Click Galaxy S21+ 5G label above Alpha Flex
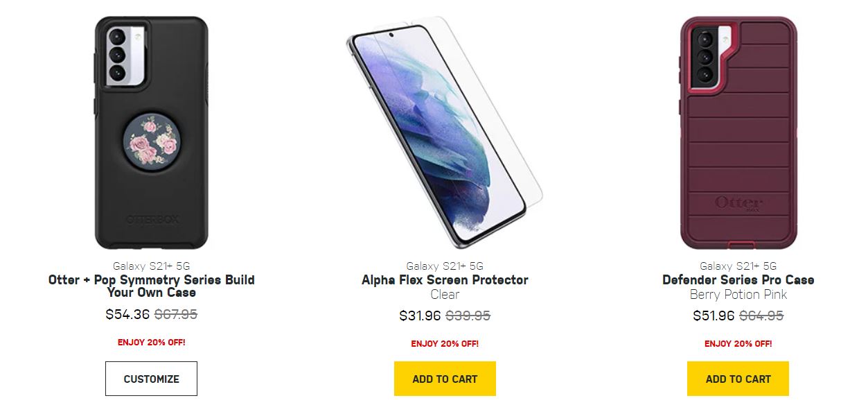This screenshot has width=868, height=405. pos(445,266)
